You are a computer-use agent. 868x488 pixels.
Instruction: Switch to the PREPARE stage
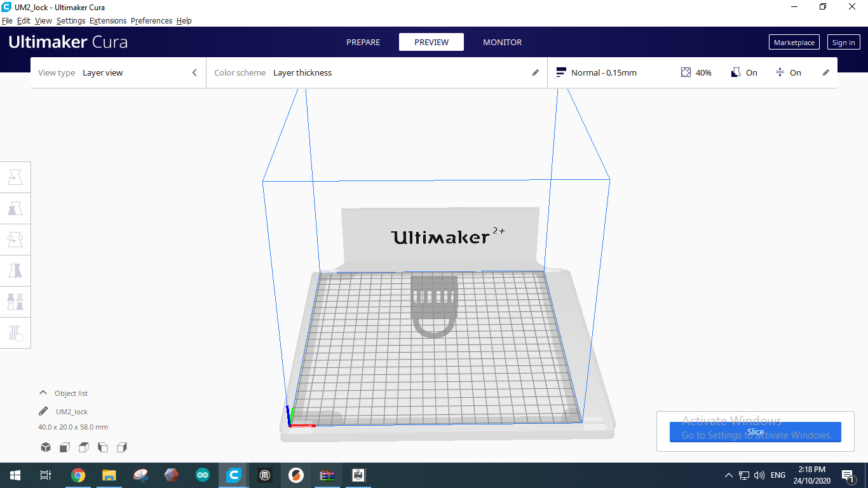tap(363, 42)
